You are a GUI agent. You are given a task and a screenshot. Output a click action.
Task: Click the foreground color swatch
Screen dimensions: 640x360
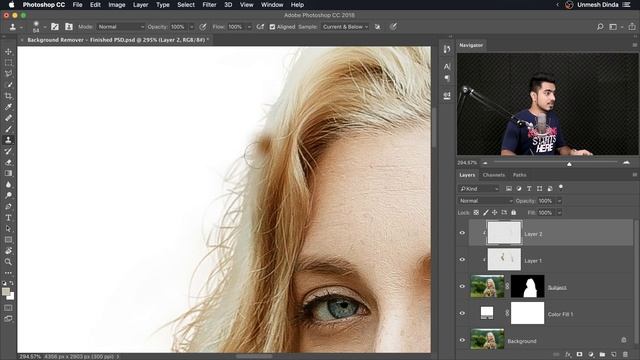6,291
